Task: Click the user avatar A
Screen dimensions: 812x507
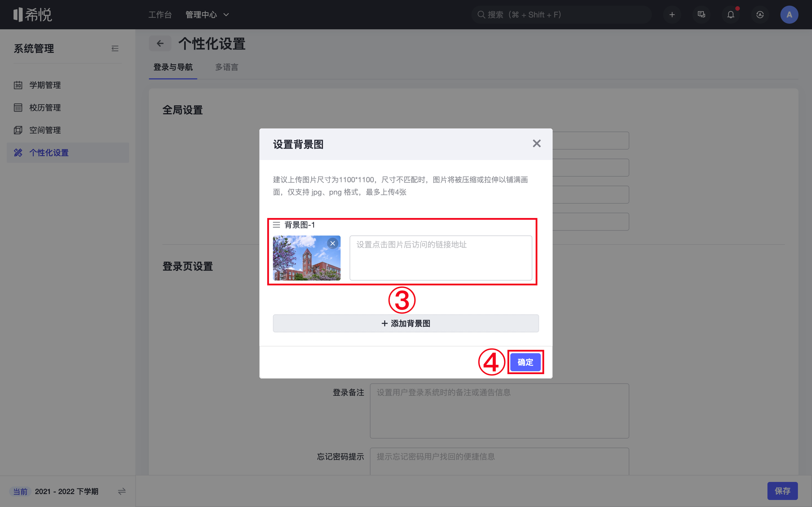Action: tap(789, 15)
